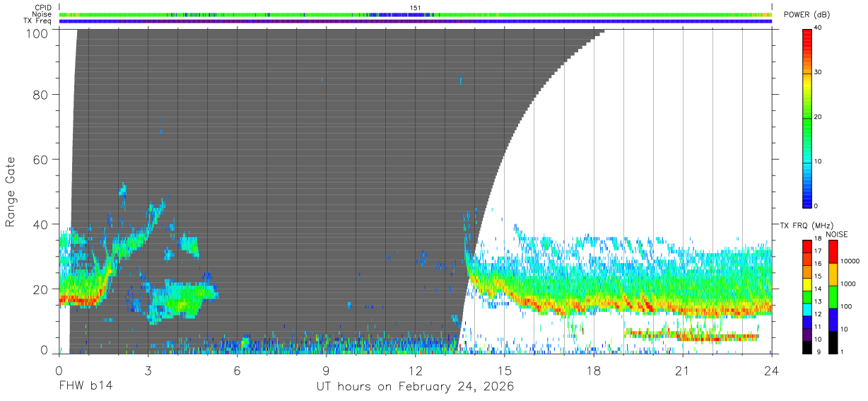Image resolution: width=868 pixels, height=401 pixels.
Task: Click the 6 hour tick label
Action: point(237,370)
